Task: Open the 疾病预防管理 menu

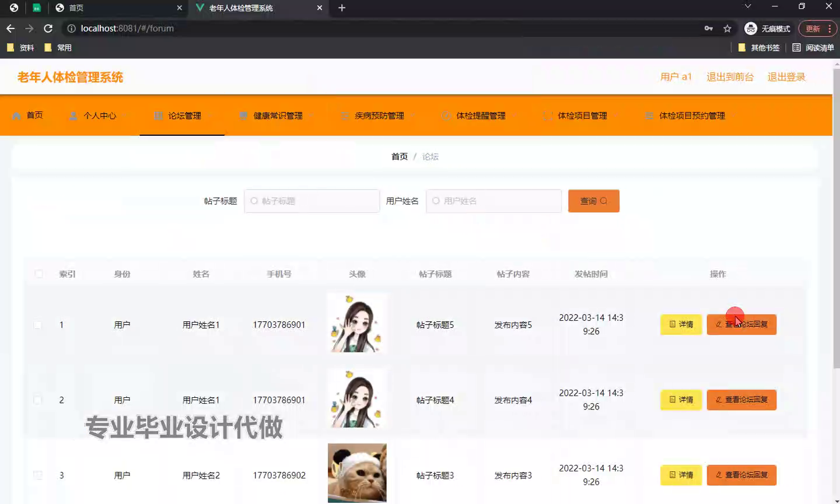Action: pyautogui.click(x=377, y=116)
